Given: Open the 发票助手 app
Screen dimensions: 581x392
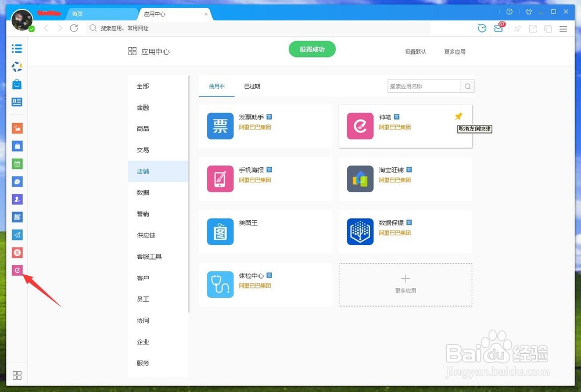Looking at the screenshot, I should click(266, 126).
